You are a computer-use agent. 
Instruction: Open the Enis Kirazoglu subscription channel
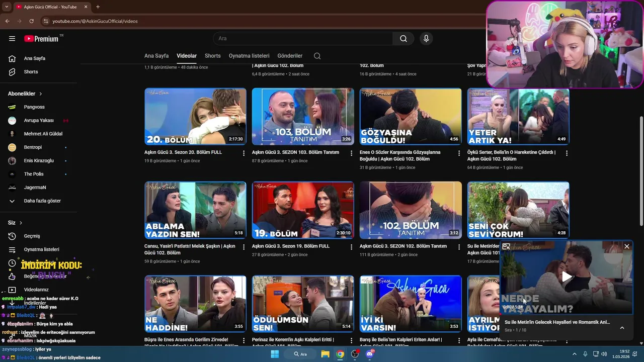(39, 161)
